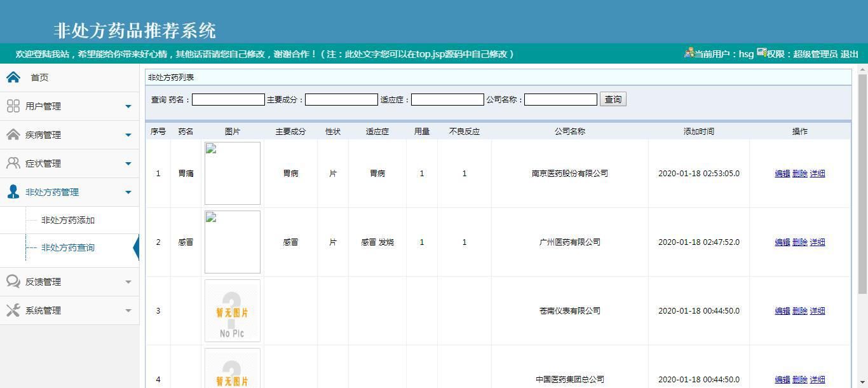This screenshot has width=868, height=388.
Task: Click the 暂无图片 placeholder in row 3
Action: tap(233, 310)
